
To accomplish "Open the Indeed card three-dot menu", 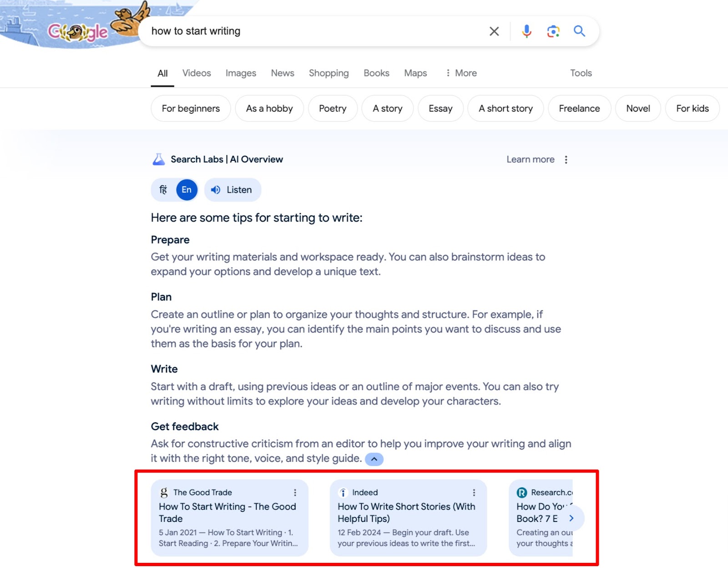I will (474, 492).
